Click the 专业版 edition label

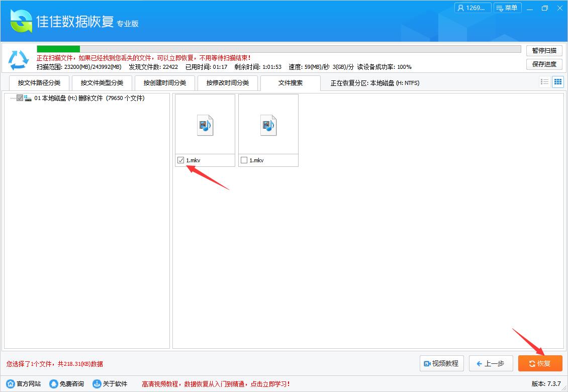tap(128, 24)
